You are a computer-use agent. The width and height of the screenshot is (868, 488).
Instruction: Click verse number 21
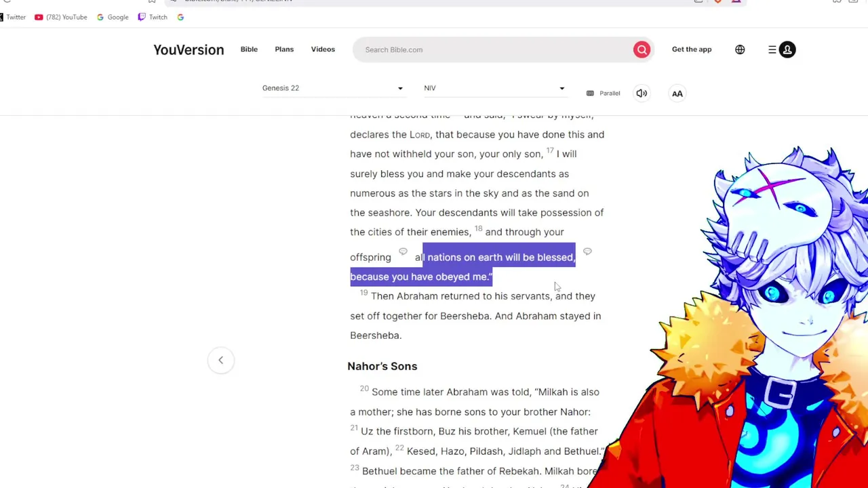click(x=354, y=428)
